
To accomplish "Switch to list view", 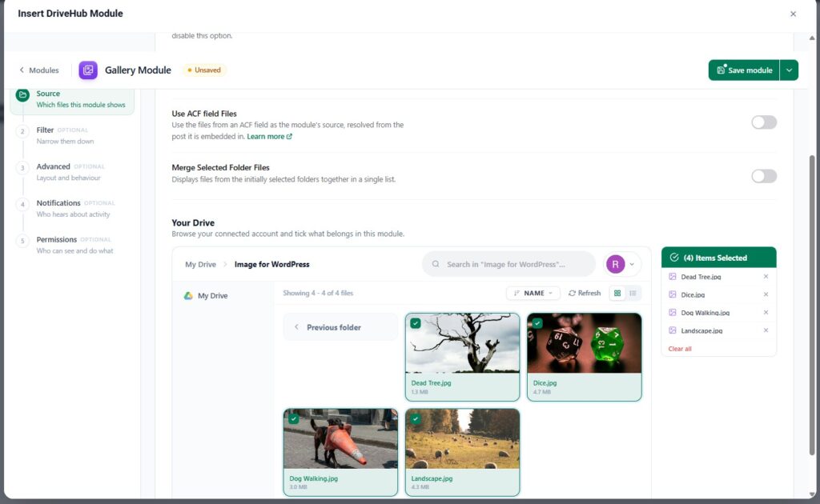I will 633,293.
